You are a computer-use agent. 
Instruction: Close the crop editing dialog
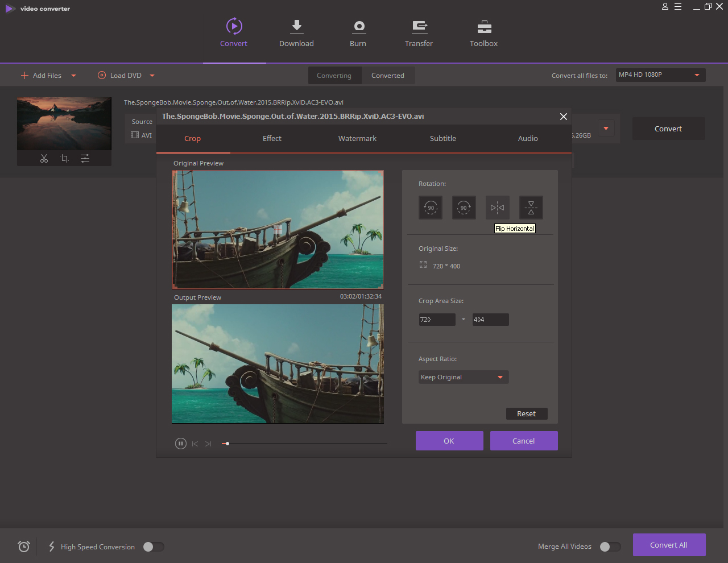tap(564, 117)
